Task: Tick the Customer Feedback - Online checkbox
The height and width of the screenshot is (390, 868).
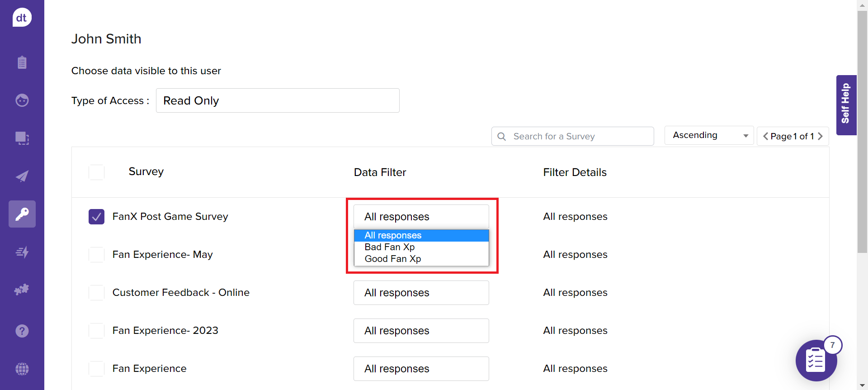Action: tap(96, 293)
